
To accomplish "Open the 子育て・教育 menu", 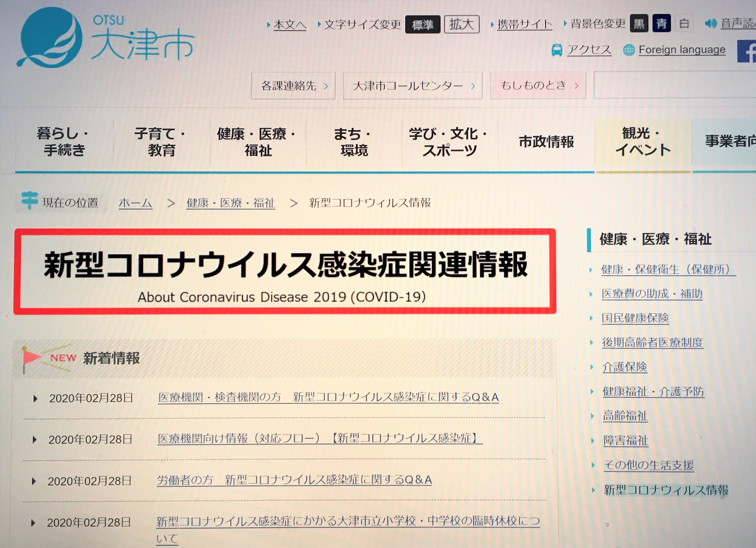I will [162, 142].
